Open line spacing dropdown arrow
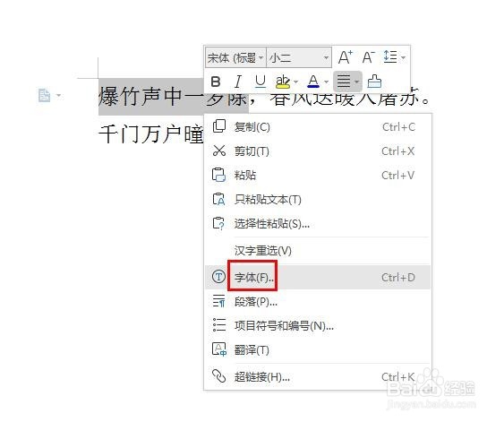Viewport: 504px width, 422px height. (x=403, y=58)
